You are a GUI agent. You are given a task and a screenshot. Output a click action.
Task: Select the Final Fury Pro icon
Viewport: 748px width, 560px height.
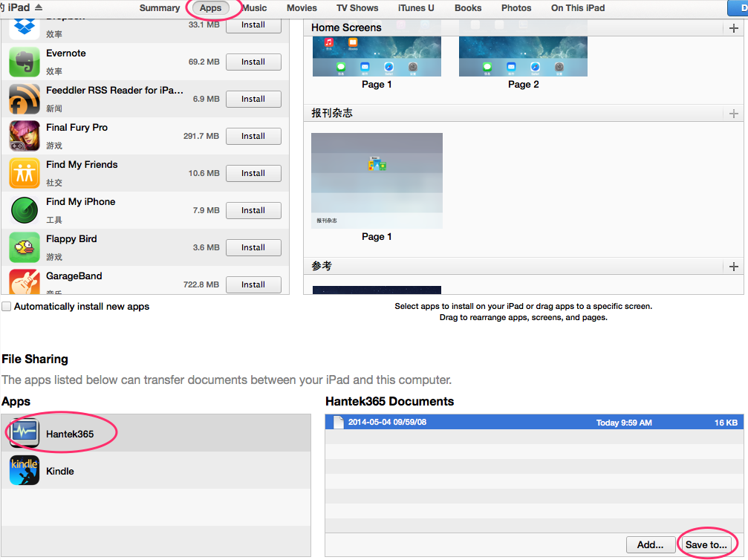pos(25,136)
